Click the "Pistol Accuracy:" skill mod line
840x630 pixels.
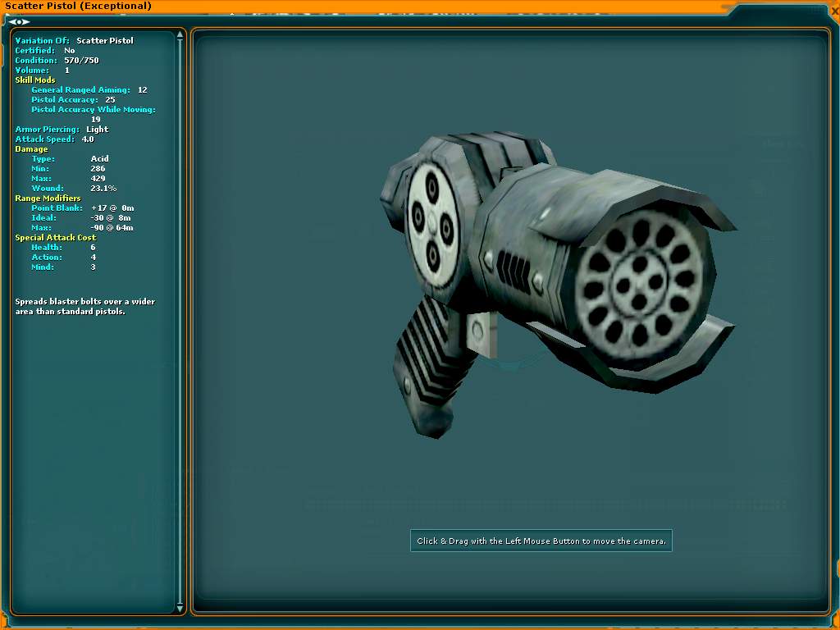[73, 99]
